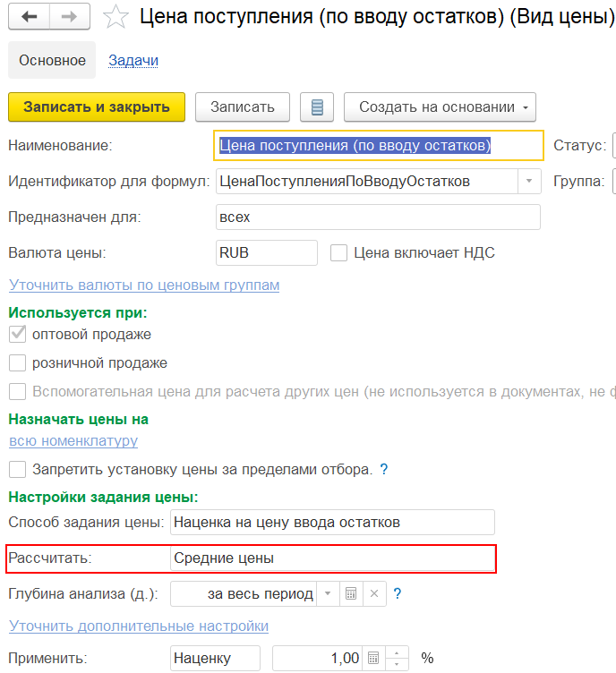This screenshot has width=616, height=673.
Task: Check Запретить установку цены за пределами отбора
Action: click(x=17, y=469)
